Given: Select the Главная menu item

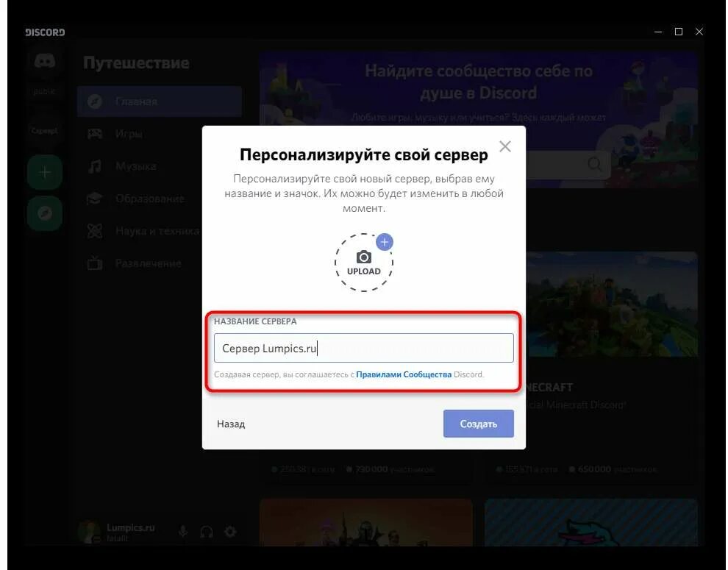Looking at the screenshot, I should click(x=160, y=101).
